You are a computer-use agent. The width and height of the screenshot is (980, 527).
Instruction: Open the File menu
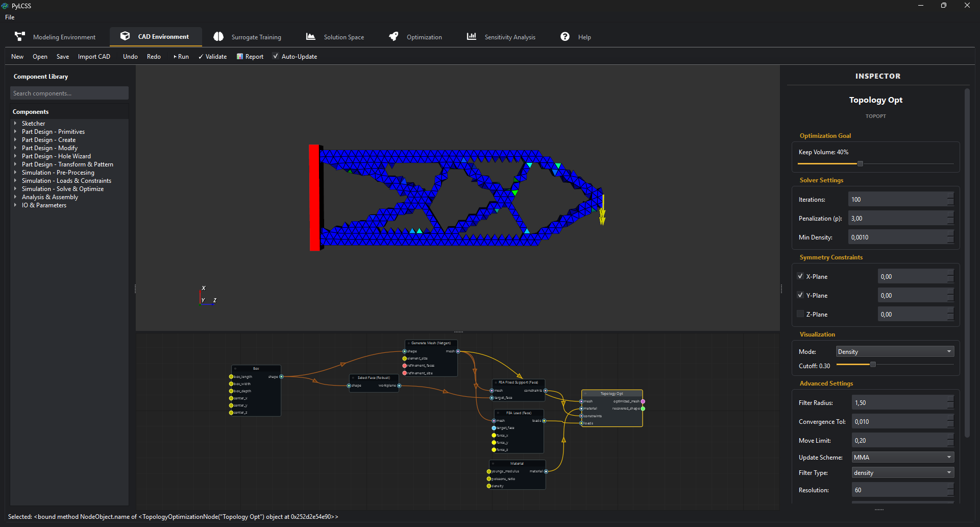click(x=10, y=17)
